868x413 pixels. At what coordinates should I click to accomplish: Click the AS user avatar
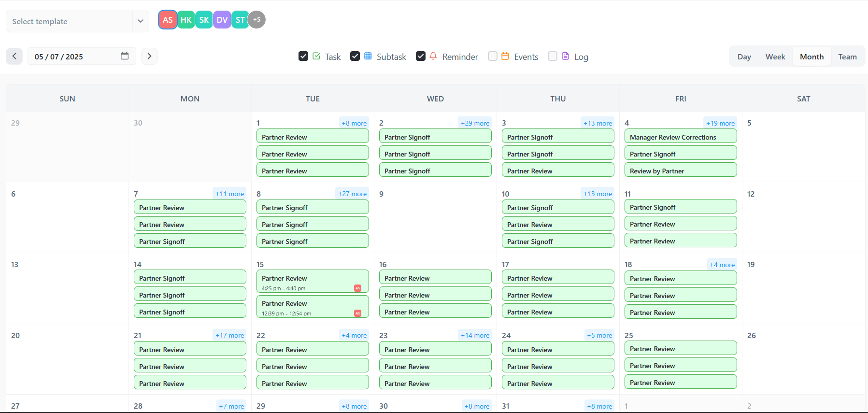(x=167, y=20)
